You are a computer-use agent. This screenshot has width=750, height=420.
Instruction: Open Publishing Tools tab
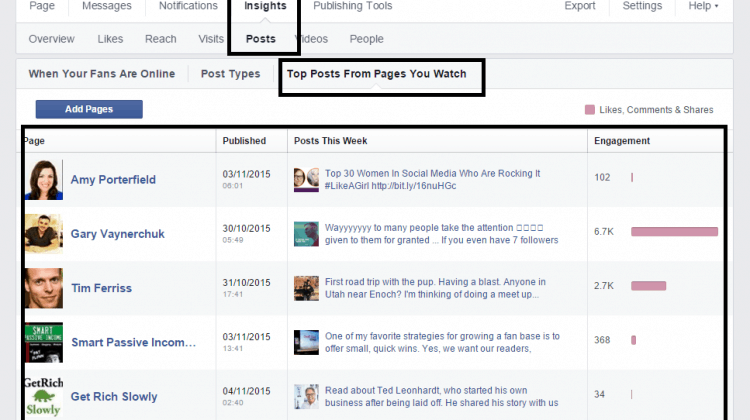353,6
